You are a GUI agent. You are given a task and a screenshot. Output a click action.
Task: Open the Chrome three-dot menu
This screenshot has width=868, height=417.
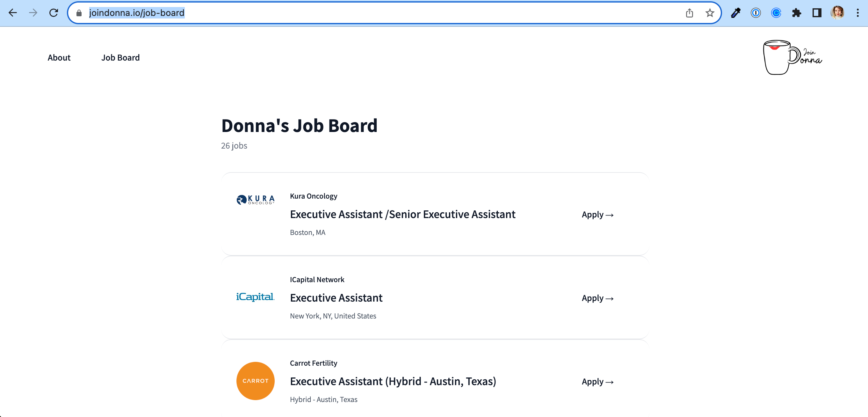click(857, 13)
